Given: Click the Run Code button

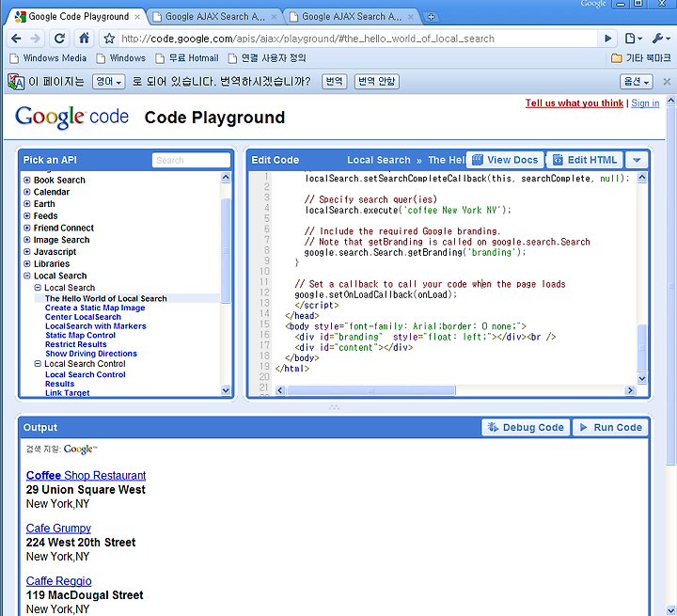Looking at the screenshot, I should point(610,427).
